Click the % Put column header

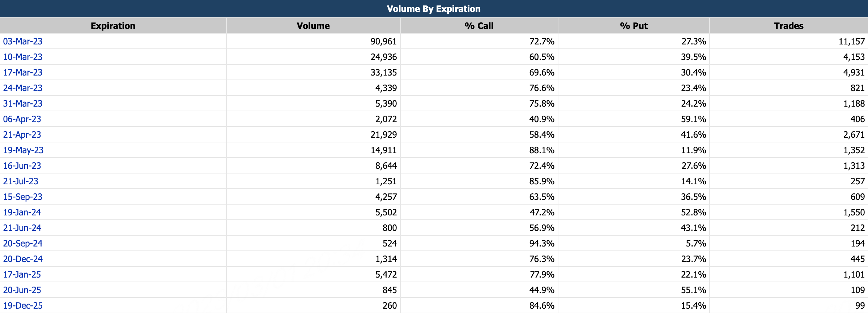tap(634, 26)
